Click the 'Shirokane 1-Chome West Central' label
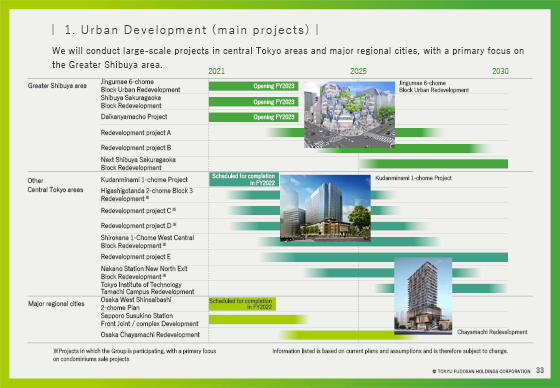This screenshot has width=560, height=388. click(147, 242)
